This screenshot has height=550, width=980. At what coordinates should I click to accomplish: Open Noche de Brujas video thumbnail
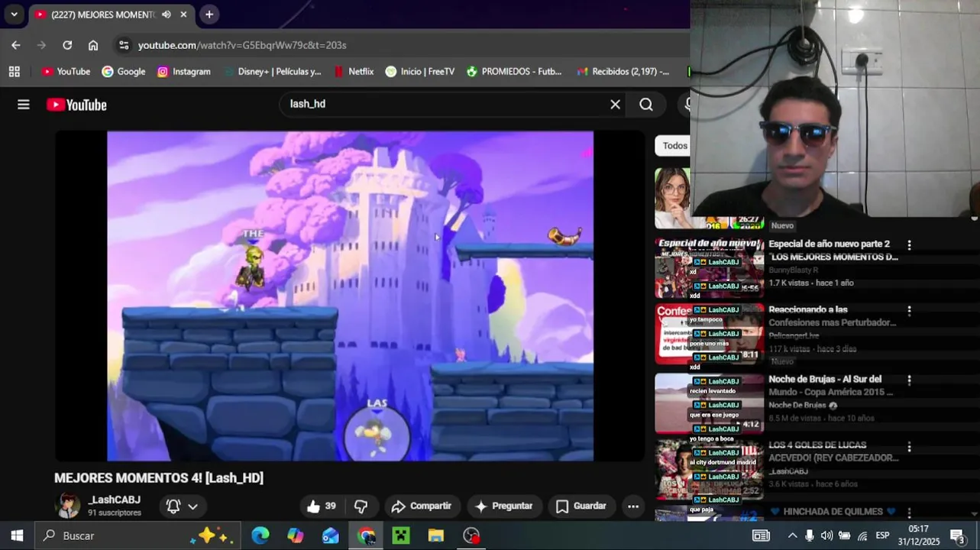(709, 403)
